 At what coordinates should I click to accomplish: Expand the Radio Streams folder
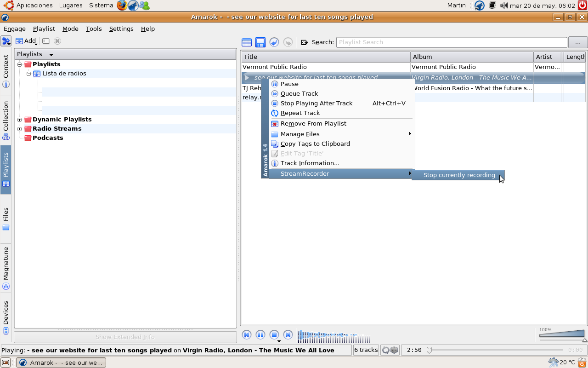click(x=20, y=129)
